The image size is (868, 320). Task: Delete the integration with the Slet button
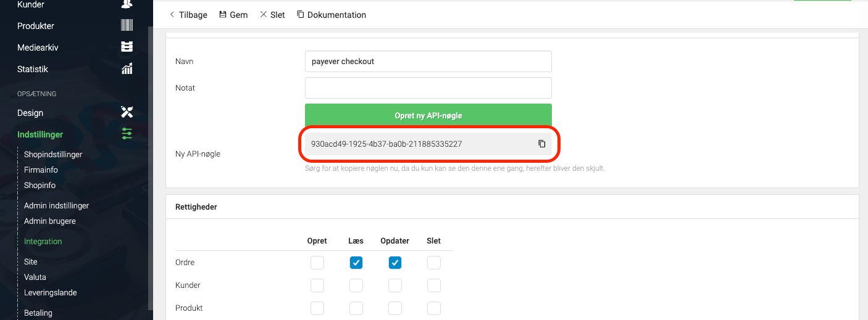pos(272,15)
